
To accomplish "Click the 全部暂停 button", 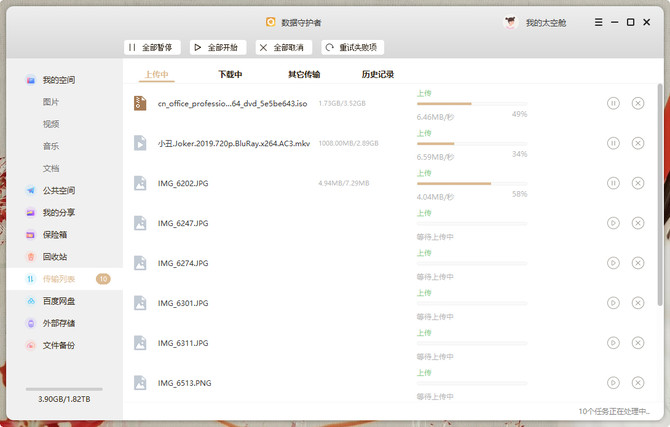I will (x=152, y=47).
